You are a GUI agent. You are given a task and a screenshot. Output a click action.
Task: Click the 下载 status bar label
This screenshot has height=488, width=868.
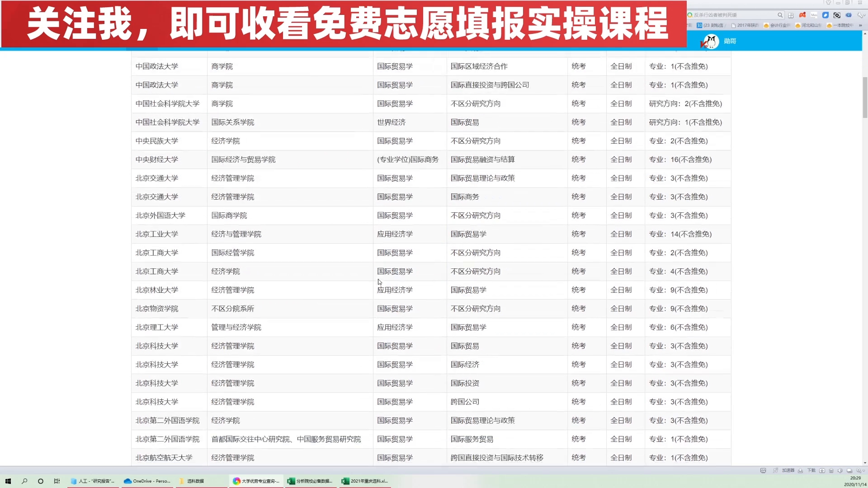click(811, 470)
